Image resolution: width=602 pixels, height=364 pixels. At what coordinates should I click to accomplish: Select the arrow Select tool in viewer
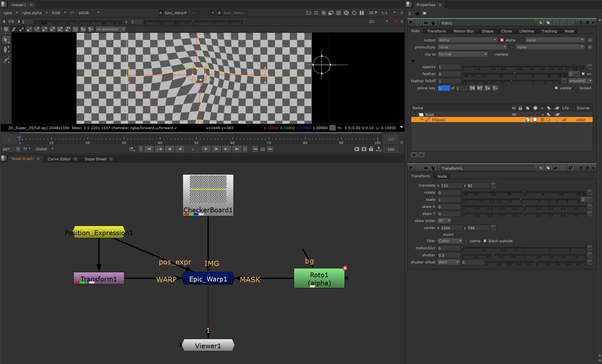pos(6,40)
